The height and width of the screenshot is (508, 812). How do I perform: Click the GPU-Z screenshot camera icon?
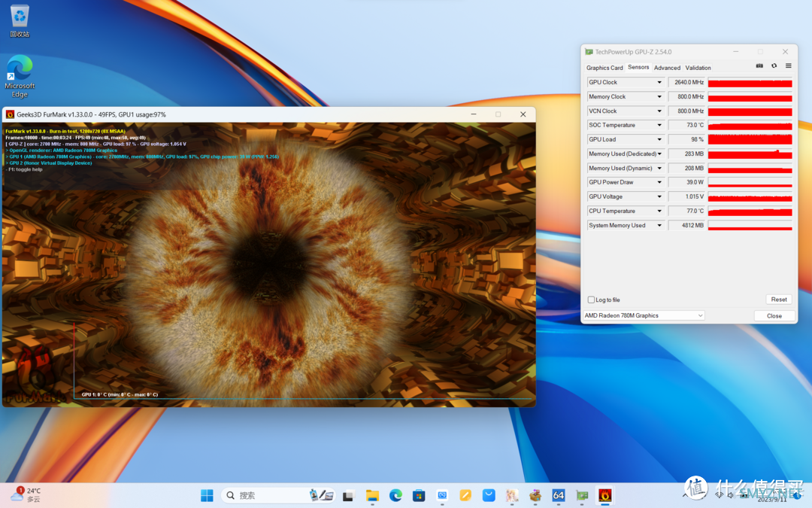(759, 65)
